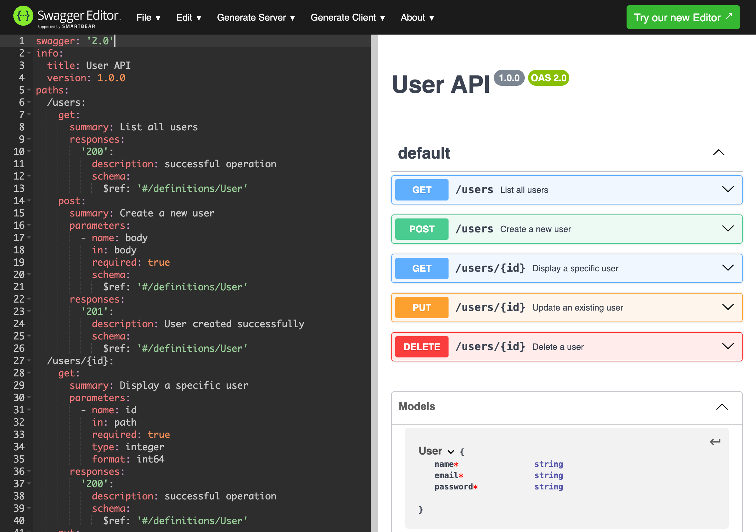Click the collapse arrow on Models section
The image size is (756, 532).
(722, 407)
